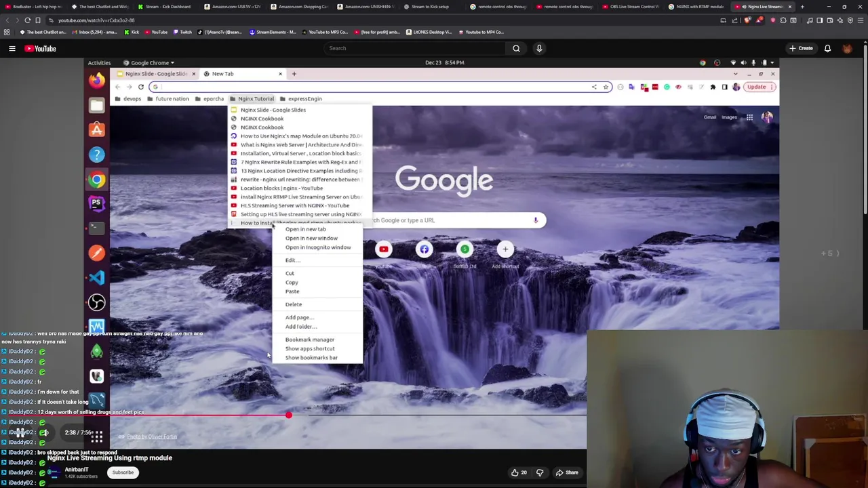Image resolution: width=868 pixels, height=488 pixels.
Task: Select Google Chrome icon in the dock
Action: [97, 180]
